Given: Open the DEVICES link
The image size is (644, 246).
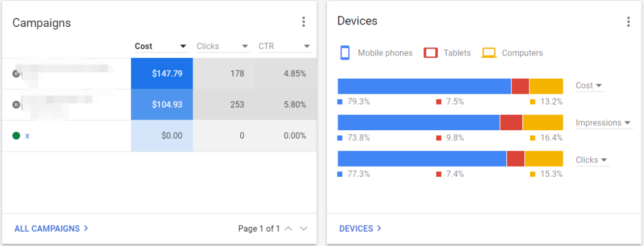Looking at the screenshot, I should point(360,229).
